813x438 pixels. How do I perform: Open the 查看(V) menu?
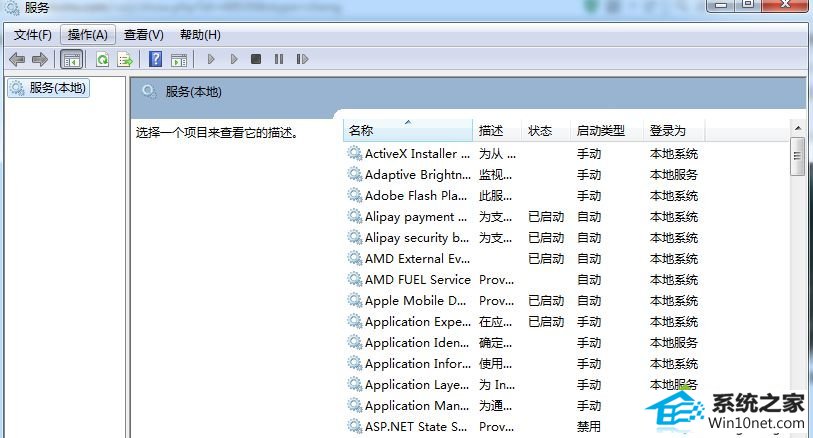tap(144, 35)
